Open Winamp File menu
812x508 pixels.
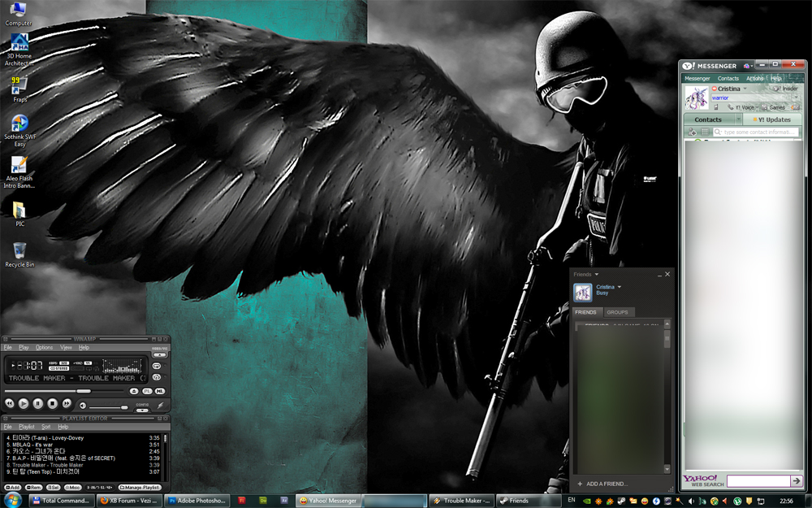[8, 347]
